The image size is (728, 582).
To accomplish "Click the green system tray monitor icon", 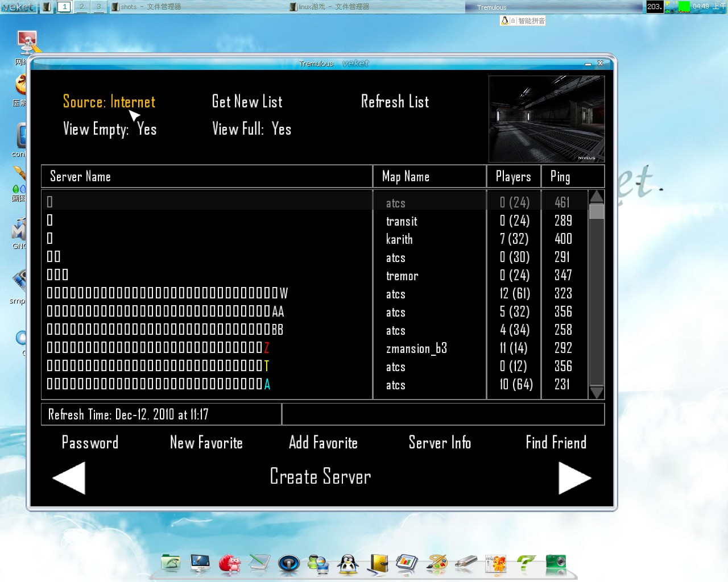I will [684, 7].
